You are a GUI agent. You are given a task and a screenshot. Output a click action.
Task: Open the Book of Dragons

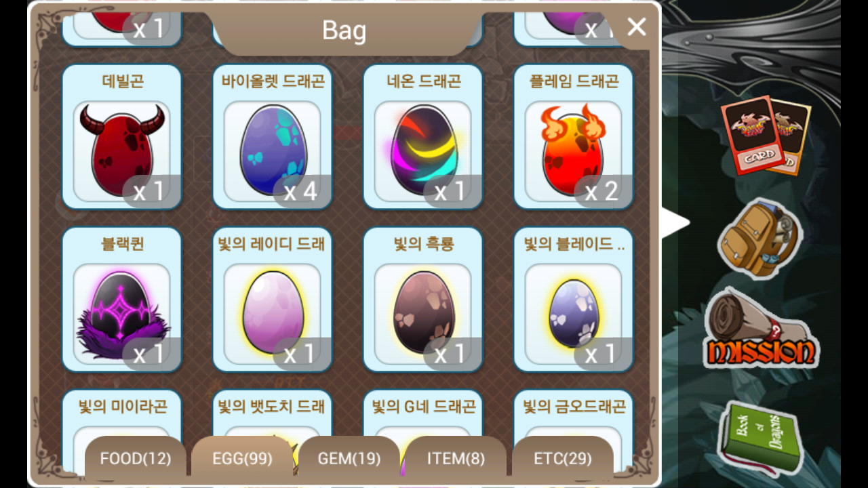(x=760, y=437)
